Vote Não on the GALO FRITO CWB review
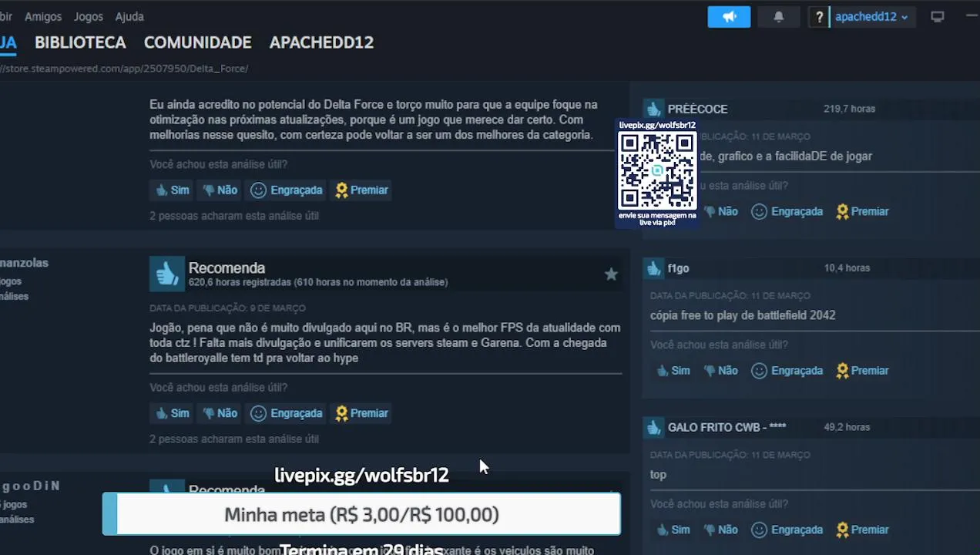 point(720,530)
